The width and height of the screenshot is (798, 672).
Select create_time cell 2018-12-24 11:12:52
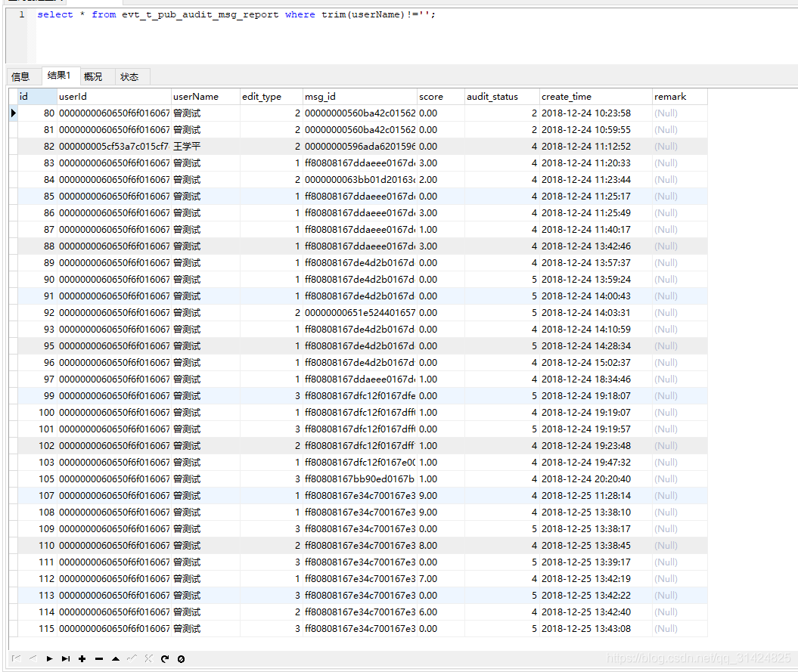596,147
